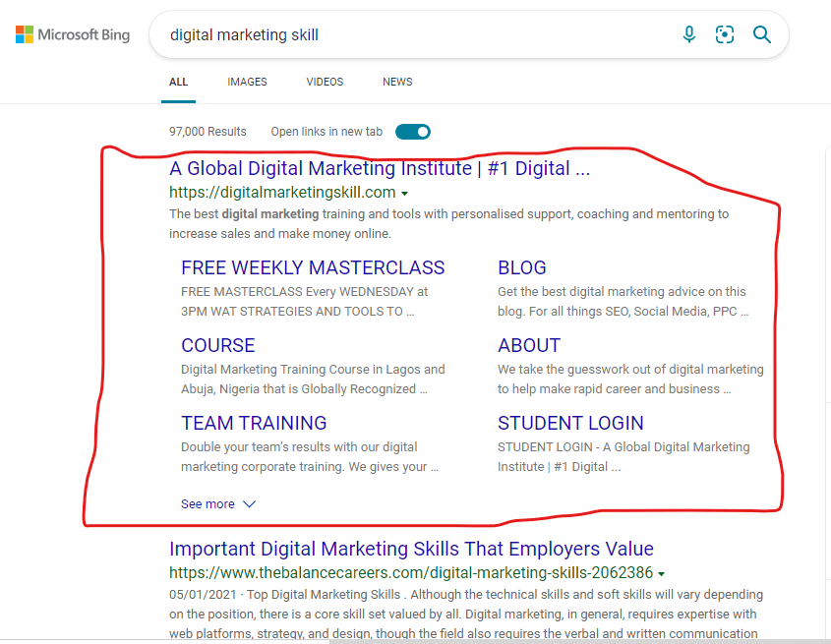Click the 97,000 Results count text

[x=208, y=132]
